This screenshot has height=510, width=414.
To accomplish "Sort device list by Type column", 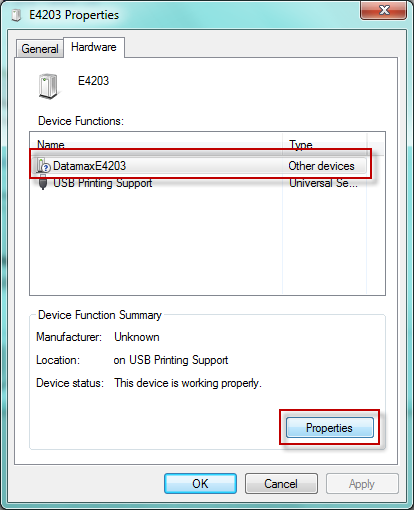I will click(x=325, y=144).
